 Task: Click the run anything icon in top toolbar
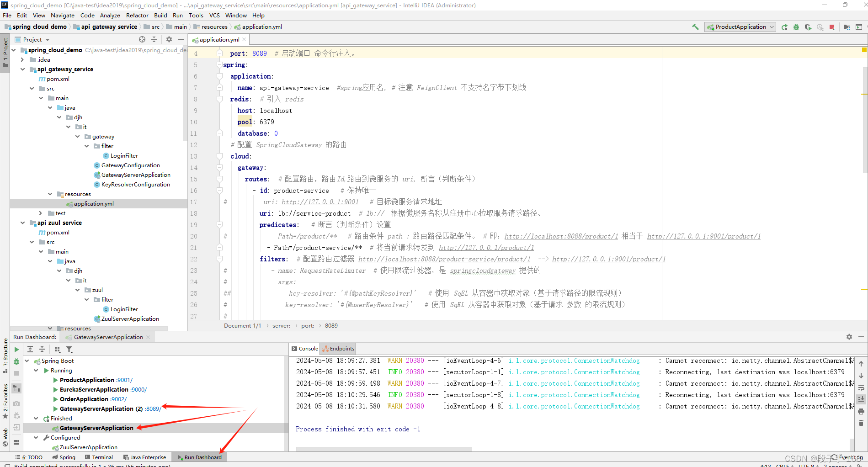tap(859, 27)
